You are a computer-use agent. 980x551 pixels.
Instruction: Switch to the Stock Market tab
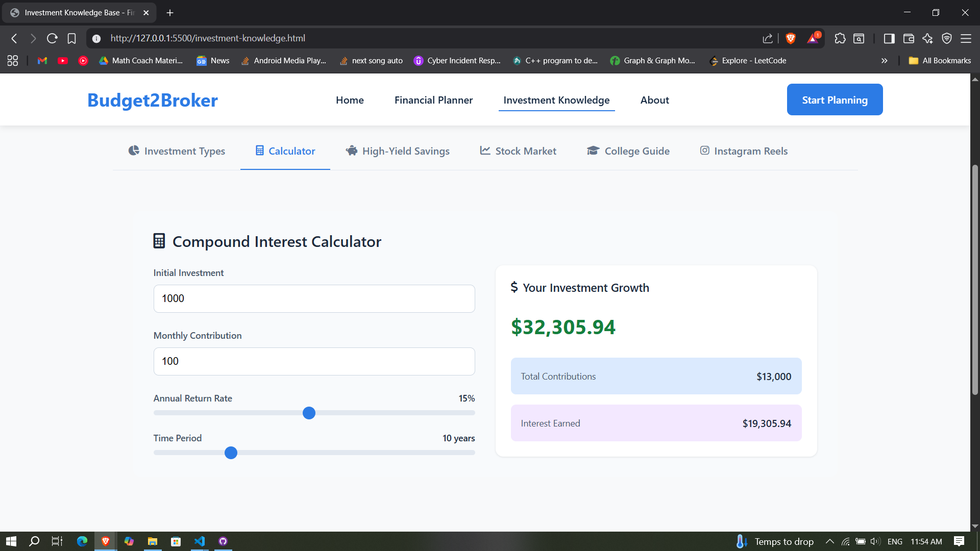[x=518, y=151]
